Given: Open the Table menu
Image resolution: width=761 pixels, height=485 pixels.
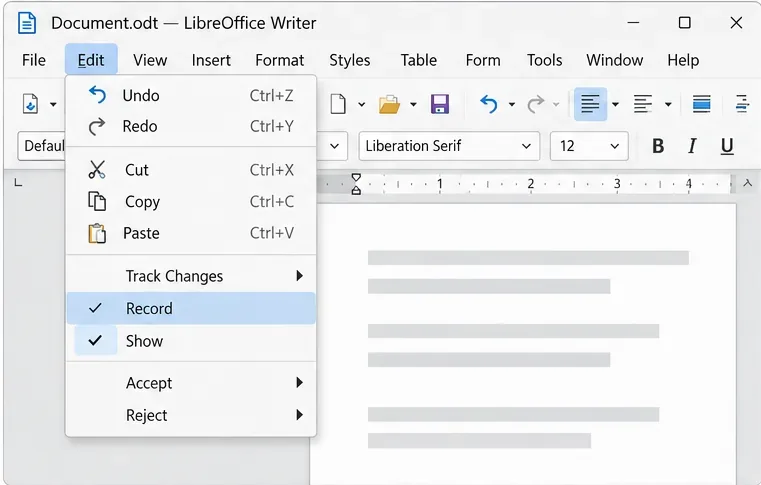Looking at the screenshot, I should (x=418, y=60).
